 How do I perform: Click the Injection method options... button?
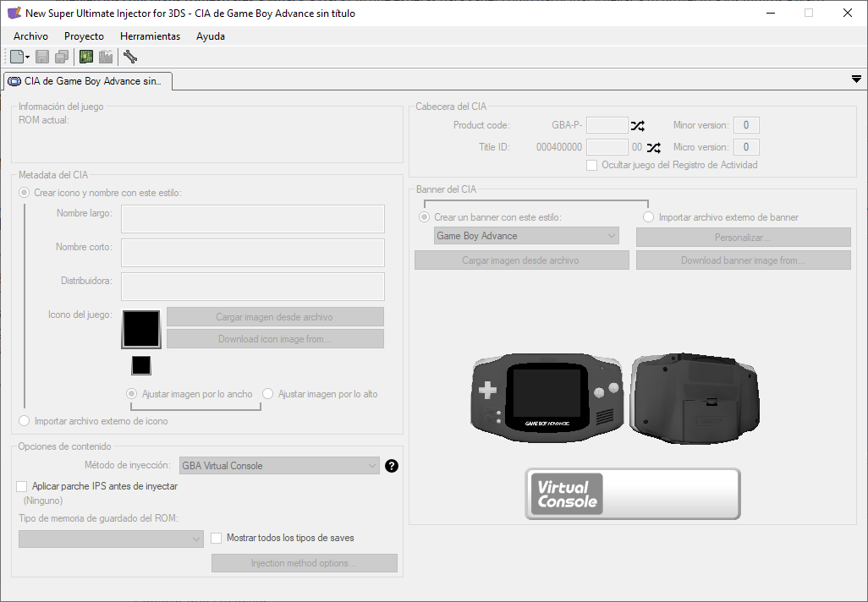pyautogui.click(x=304, y=563)
